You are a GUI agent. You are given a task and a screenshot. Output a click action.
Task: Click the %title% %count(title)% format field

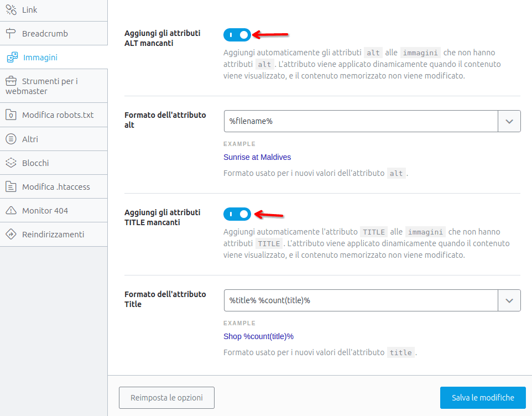361,300
